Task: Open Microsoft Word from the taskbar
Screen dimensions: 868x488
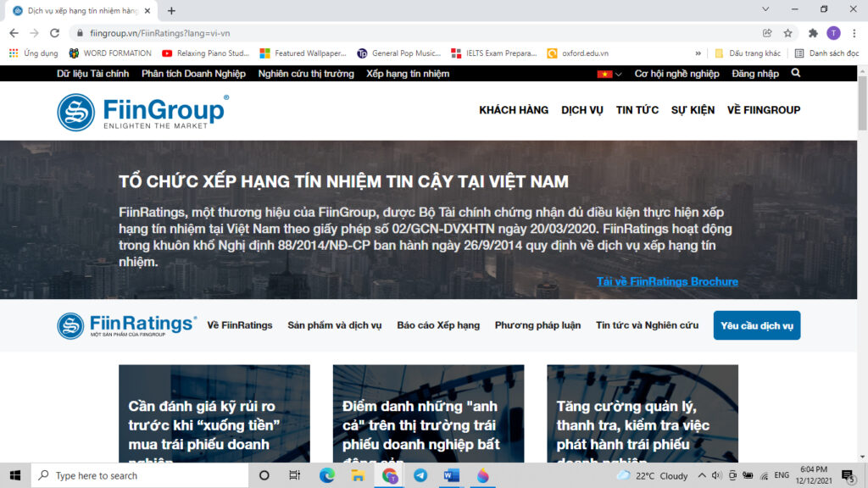Action: click(x=451, y=475)
